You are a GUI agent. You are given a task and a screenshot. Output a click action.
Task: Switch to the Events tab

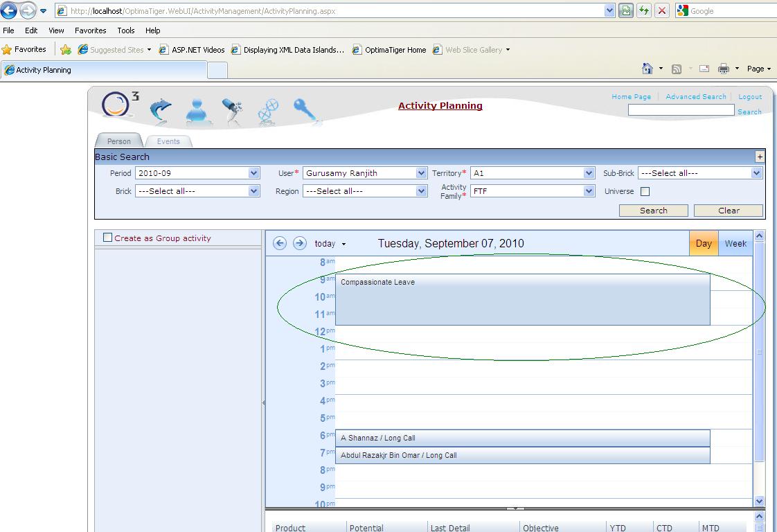168,141
